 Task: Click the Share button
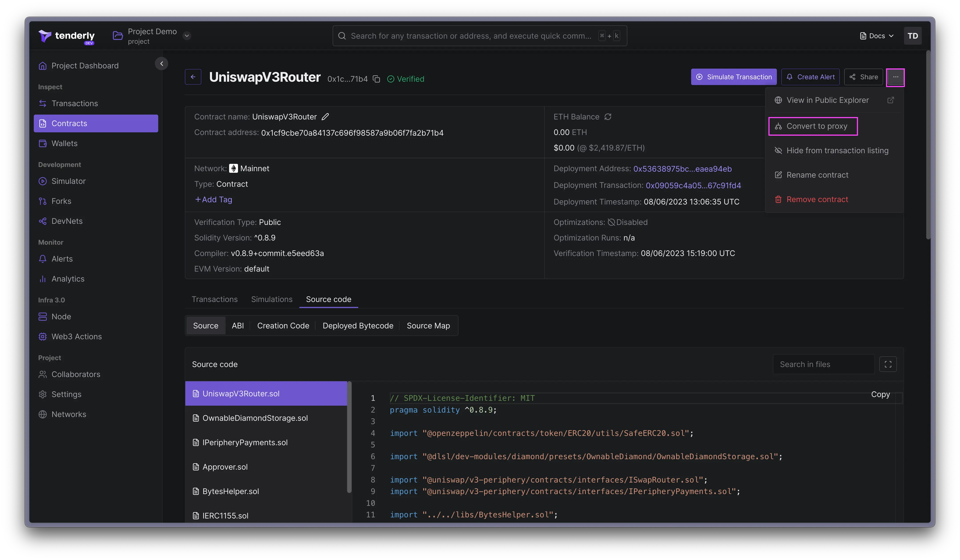point(863,77)
